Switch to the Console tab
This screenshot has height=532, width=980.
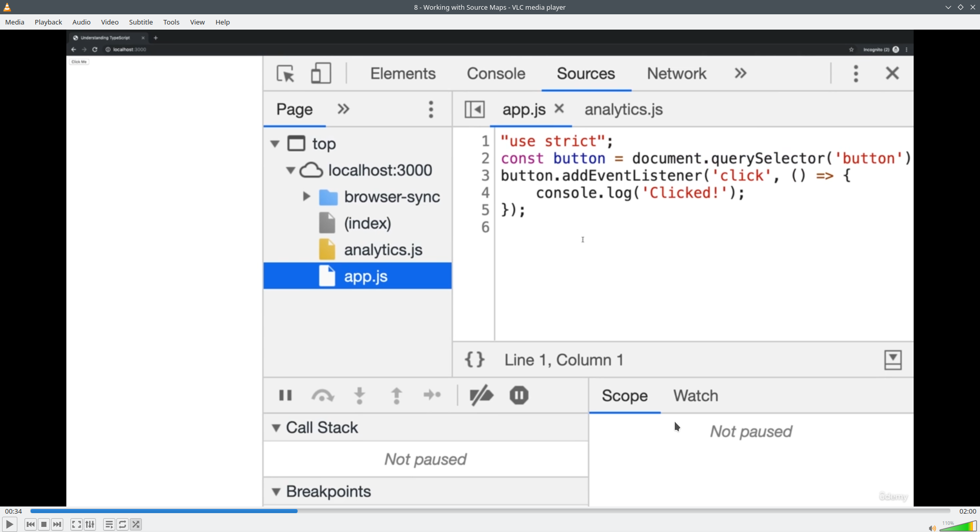(496, 74)
